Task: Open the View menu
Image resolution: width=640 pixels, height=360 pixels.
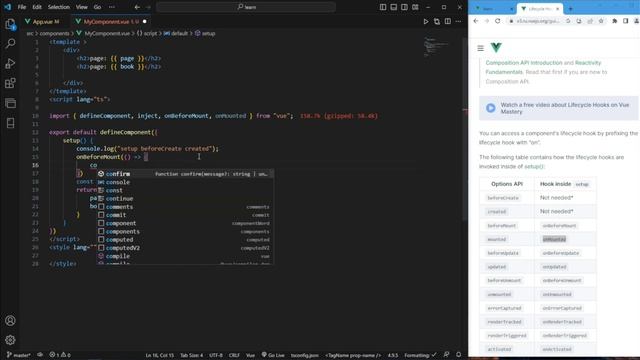Action: [x=82, y=7]
